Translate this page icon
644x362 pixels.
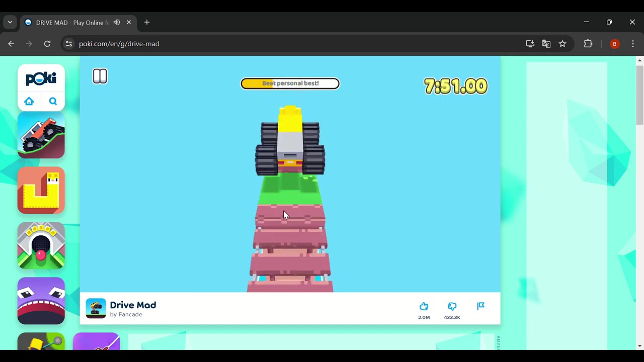click(x=546, y=44)
